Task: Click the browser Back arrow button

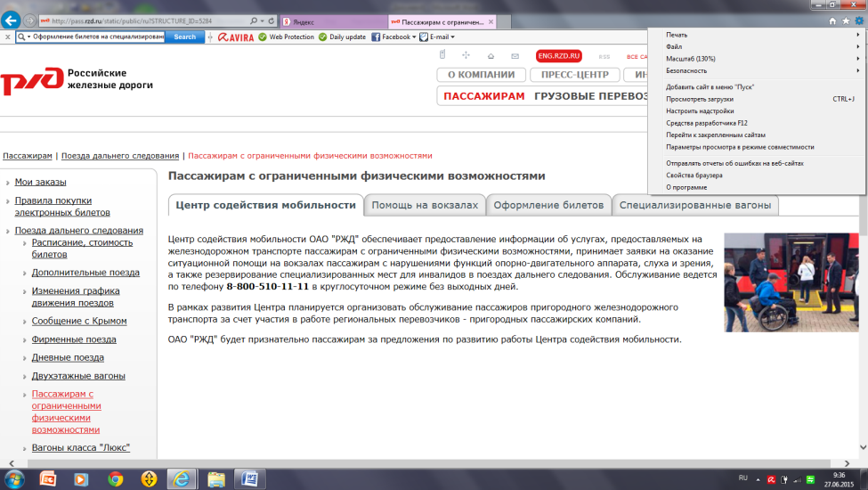Action: pyautogui.click(x=11, y=20)
